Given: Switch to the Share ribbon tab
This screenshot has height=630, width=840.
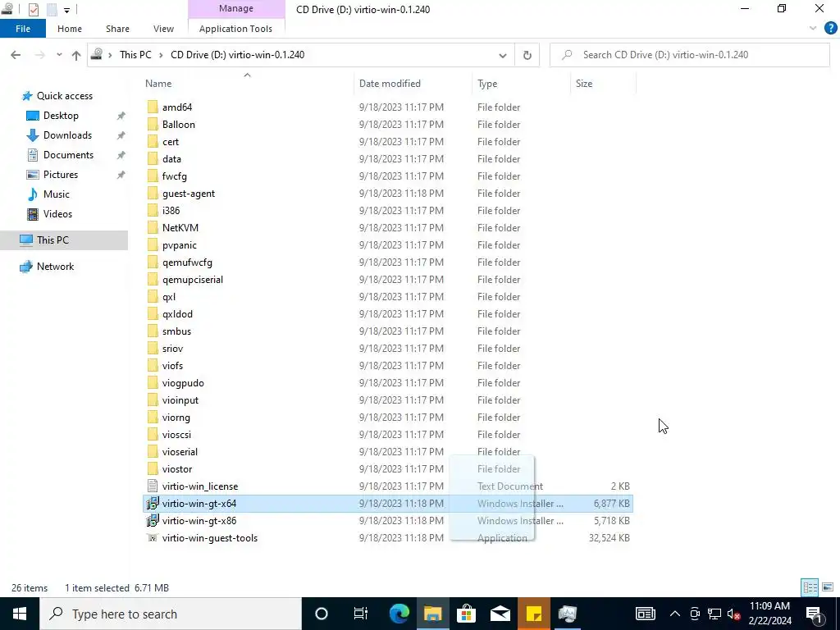Looking at the screenshot, I should [x=117, y=29].
